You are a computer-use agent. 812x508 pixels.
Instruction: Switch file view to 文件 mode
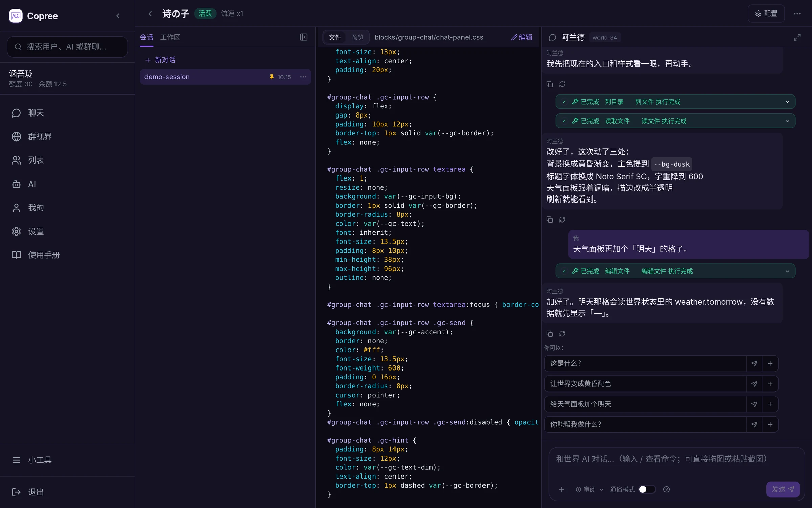tap(335, 37)
